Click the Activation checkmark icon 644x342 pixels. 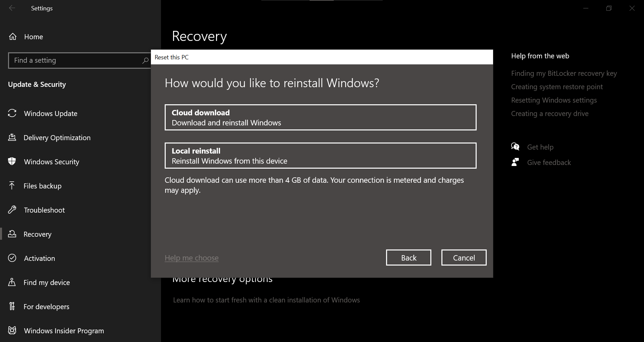[12, 258]
